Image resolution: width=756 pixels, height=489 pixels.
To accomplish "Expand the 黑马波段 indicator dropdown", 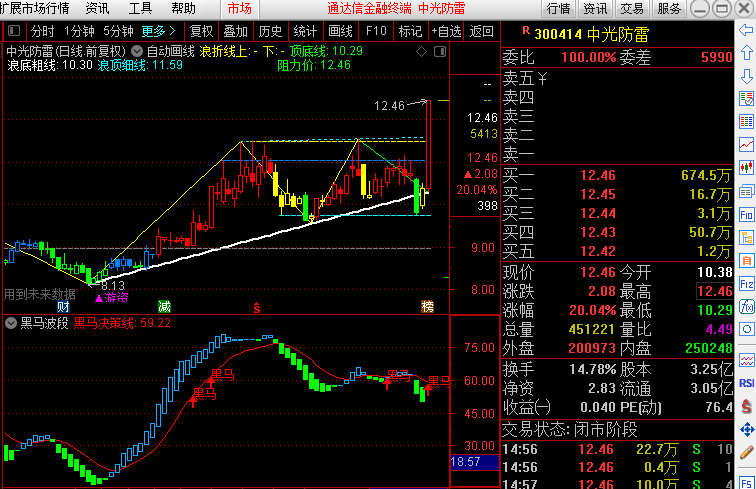I will pyautogui.click(x=11, y=323).
